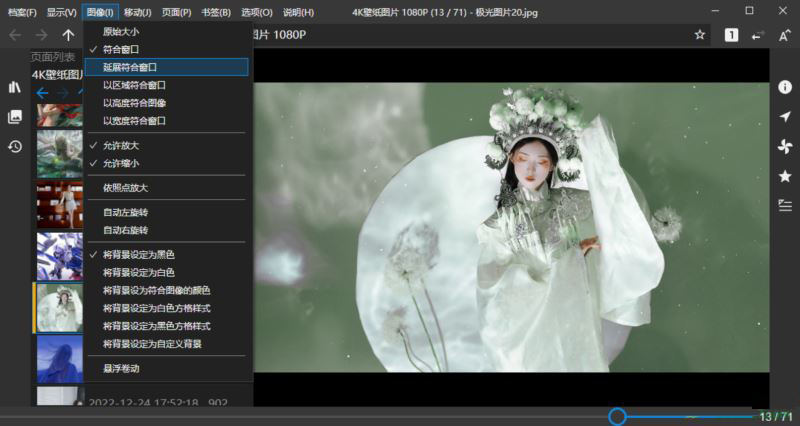Open the navigator arrow panel icon
Viewport: 800px width, 426px height.
[x=785, y=117]
